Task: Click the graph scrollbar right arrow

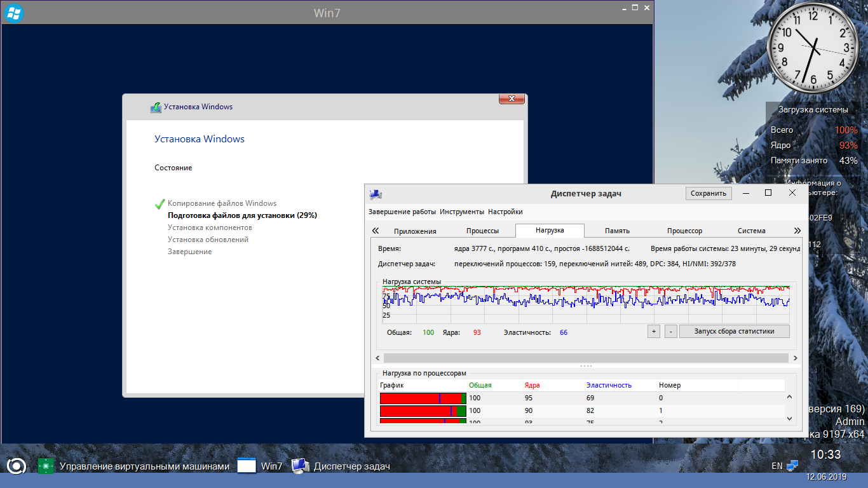Action: click(796, 358)
